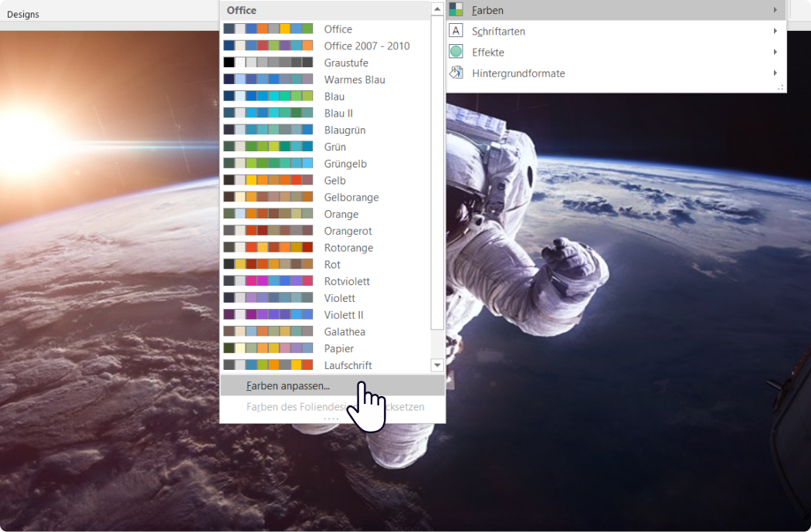Select the Papier swatch strip
The width and height of the screenshot is (811, 532).
[268, 348]
